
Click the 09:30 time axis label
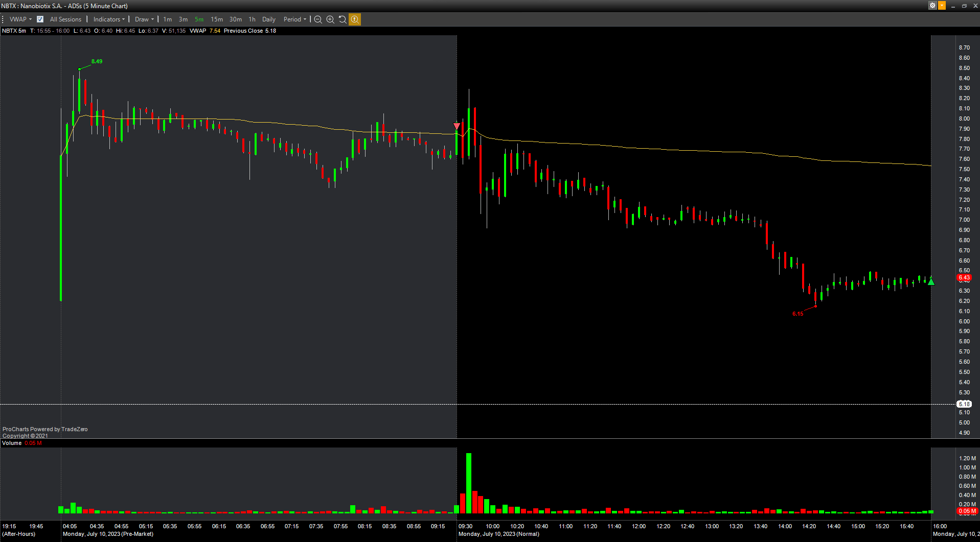click(x=465, y=526)
